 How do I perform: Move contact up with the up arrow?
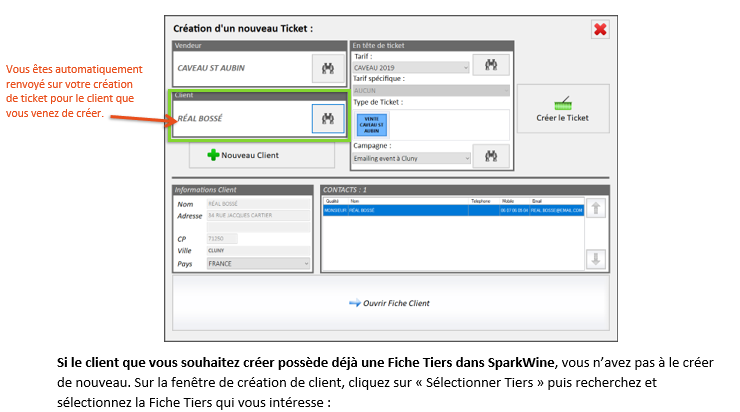[x=595, y=208]
